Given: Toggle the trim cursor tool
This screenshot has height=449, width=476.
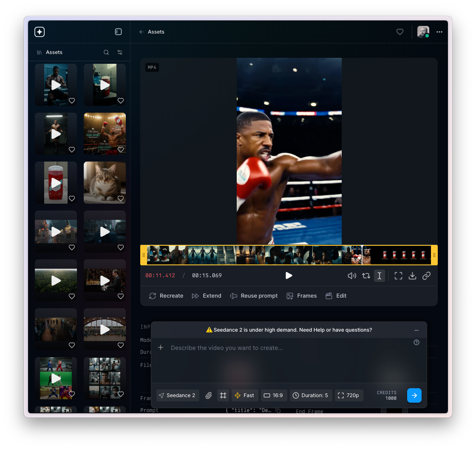Looking at the screenshot, I should point(380,276).
